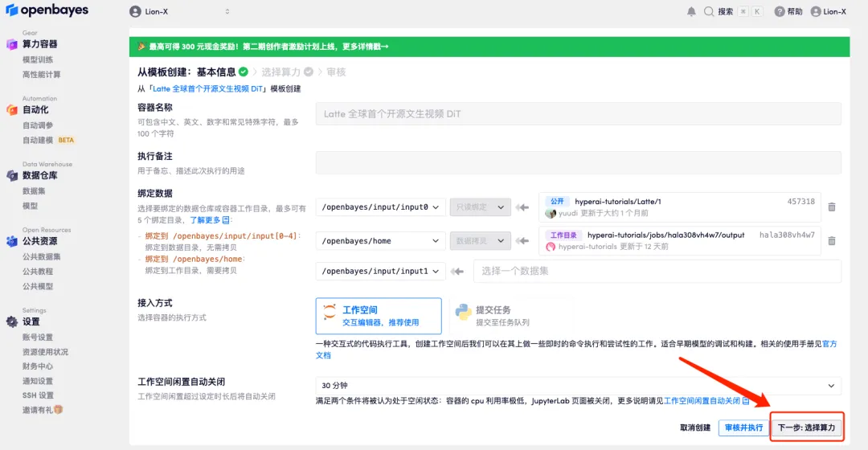868x450 pixels.
Task: Click the 执行备注 input field
Action: 578,162
